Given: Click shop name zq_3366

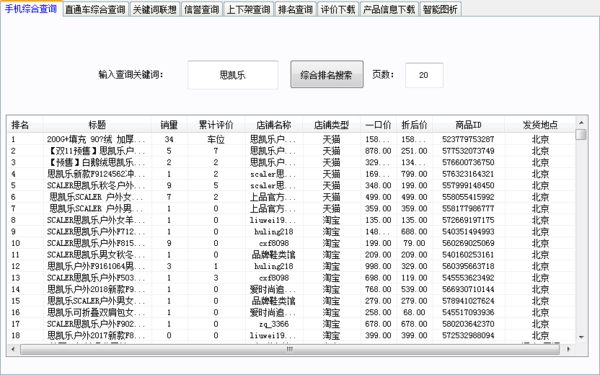Looking at the screenshot, I should pyautogui.click(x=274, y=324).
